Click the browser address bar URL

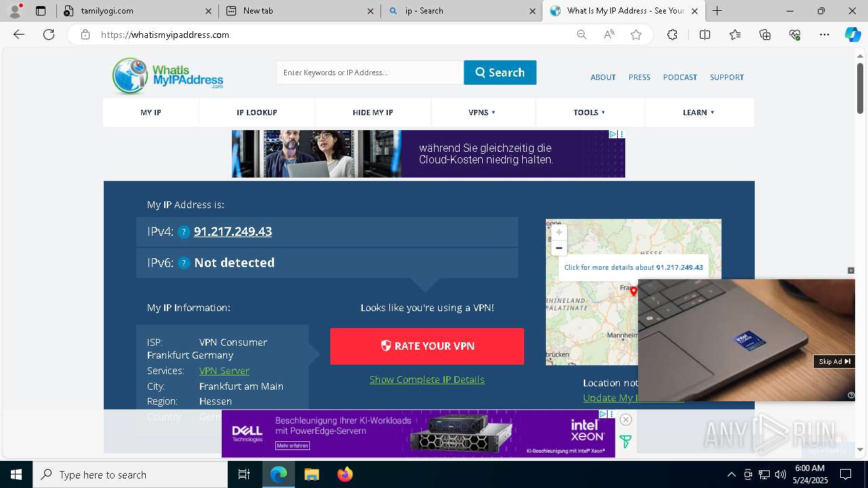click(x=165, y=35)
